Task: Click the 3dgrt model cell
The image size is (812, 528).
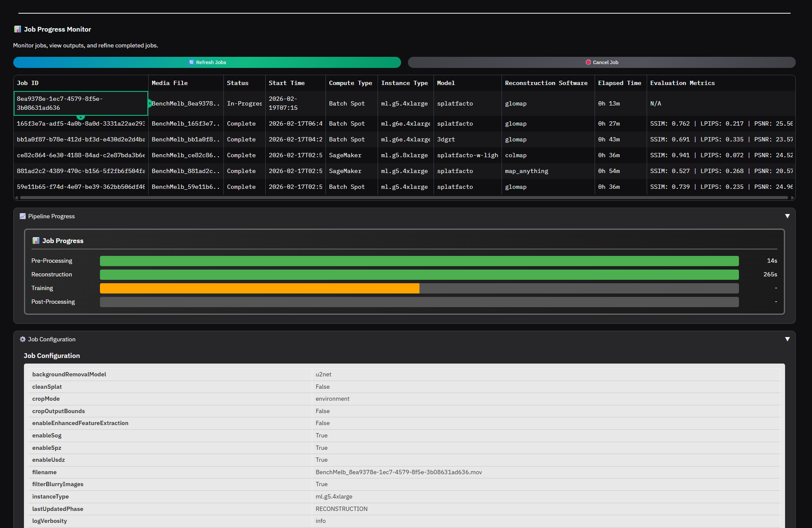Action: [468, 140]
